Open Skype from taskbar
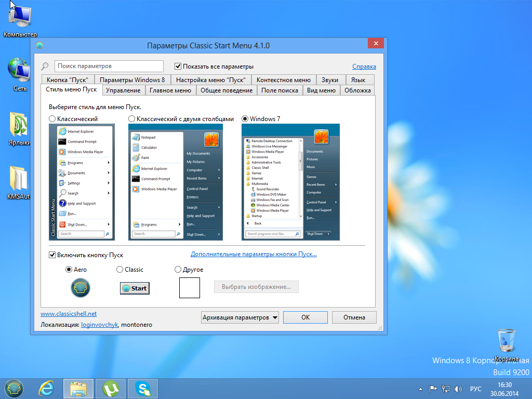The height and width of the screenshot is (399, 532). (142, 389)
